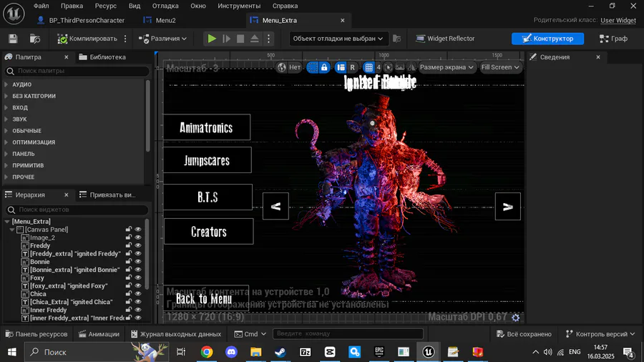Click the flip/mirror icon in designer toolbar
Viewport: 644px width, 362px height.
411,67
